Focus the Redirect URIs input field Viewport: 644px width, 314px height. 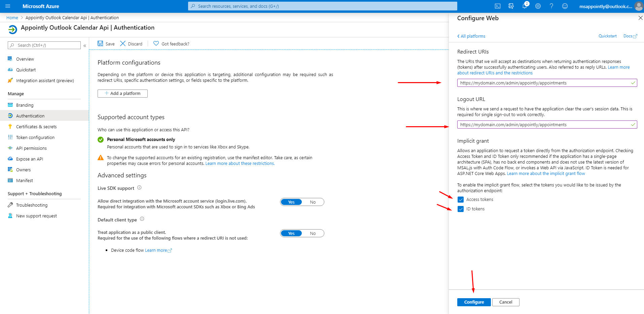[547, 83]
